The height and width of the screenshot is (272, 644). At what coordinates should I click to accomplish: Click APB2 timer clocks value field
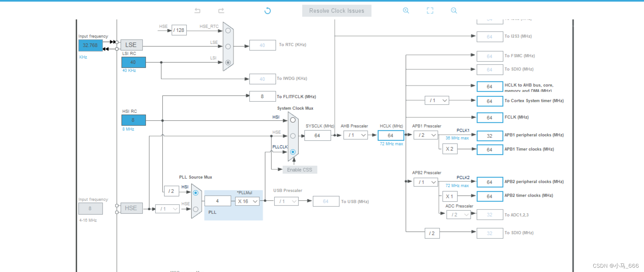click(x=490, y=196)
